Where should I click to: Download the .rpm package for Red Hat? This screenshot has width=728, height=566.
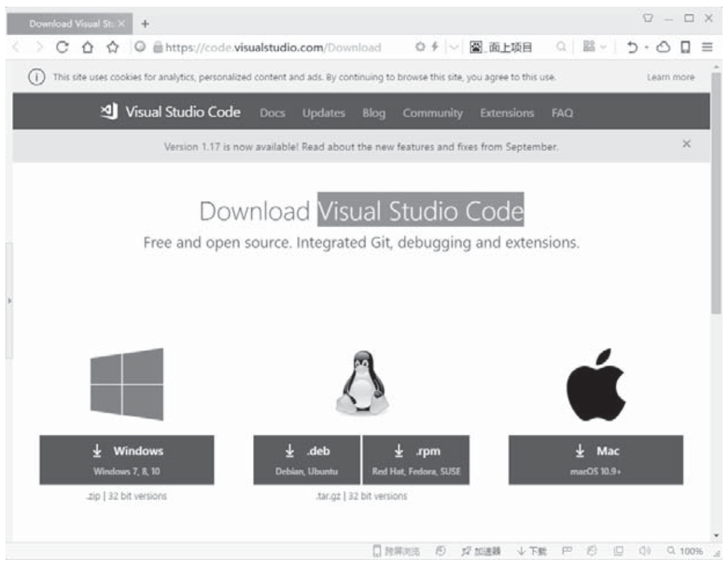pos(416,460)
